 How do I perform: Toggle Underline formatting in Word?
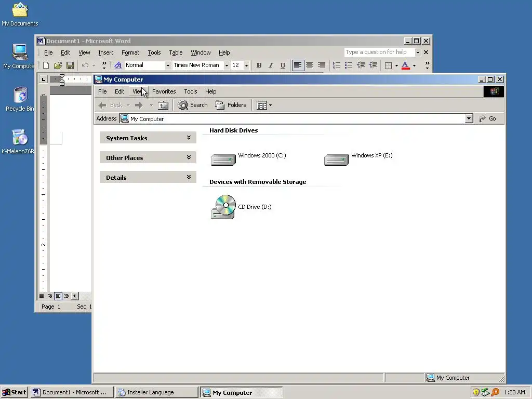tap(283, 65)
